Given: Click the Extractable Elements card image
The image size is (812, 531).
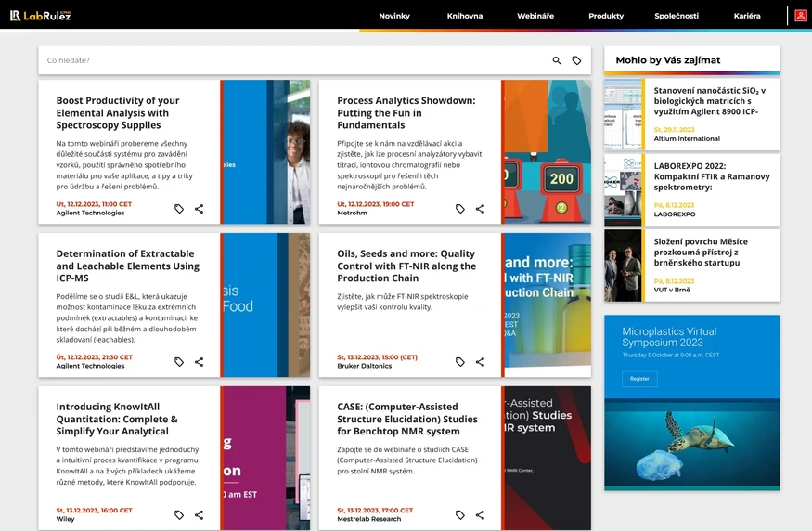Looking at the screenshot, I should click(x=265, y=304).
